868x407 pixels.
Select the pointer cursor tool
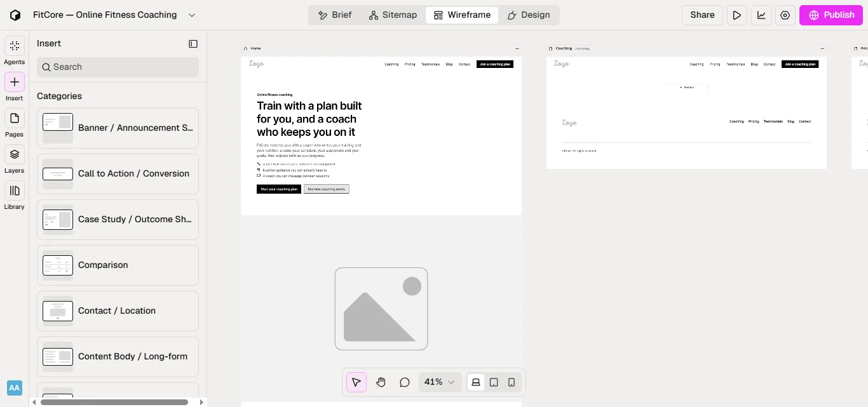[x=356, y=382]
